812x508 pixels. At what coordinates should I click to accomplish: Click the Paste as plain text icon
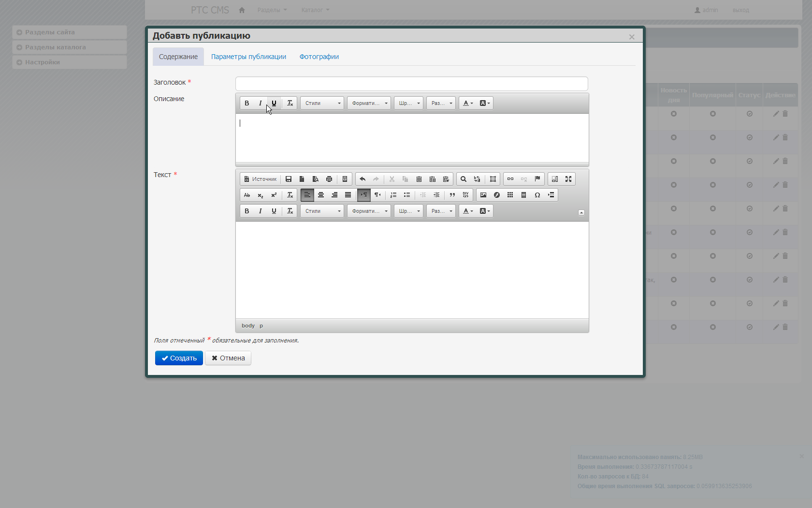(433, 179)
